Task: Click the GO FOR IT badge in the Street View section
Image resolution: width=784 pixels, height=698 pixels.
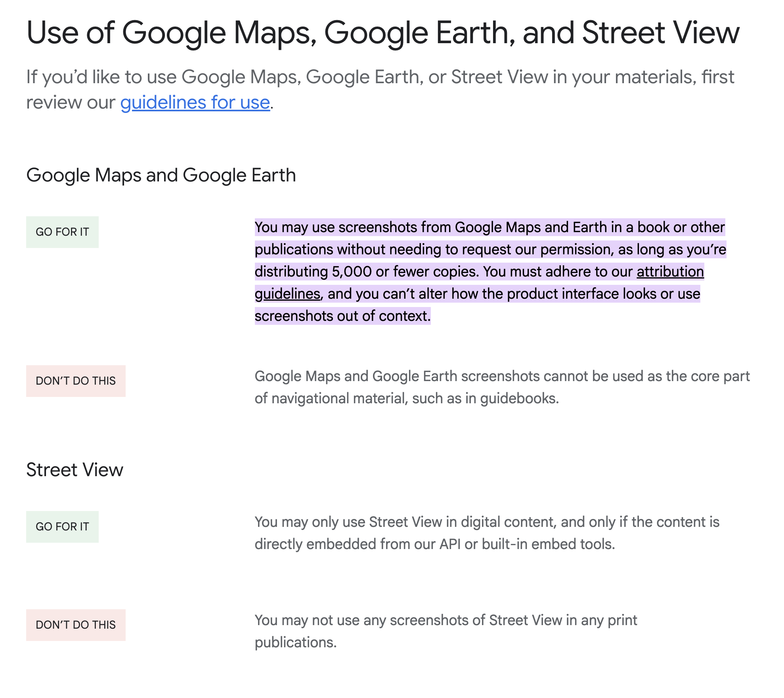Action: point(62,527)
